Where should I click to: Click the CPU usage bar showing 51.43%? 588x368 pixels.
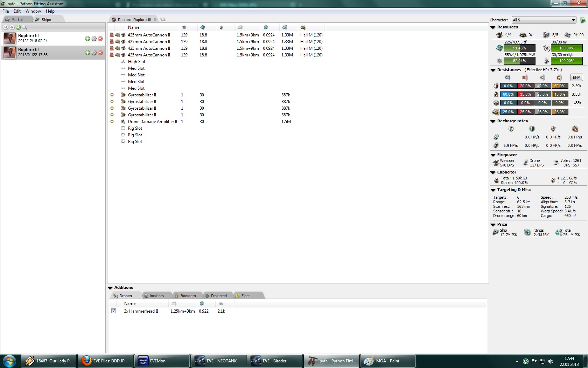coord(519,48)
